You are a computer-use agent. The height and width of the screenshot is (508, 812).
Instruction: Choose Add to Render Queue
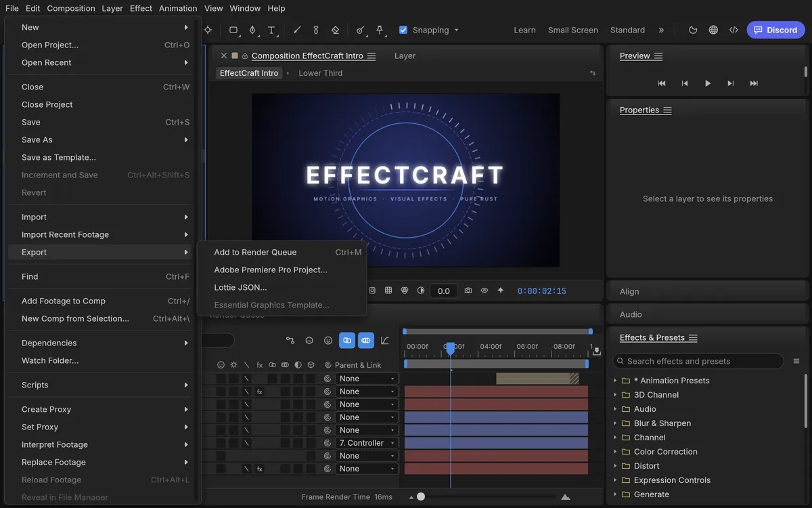281,252
